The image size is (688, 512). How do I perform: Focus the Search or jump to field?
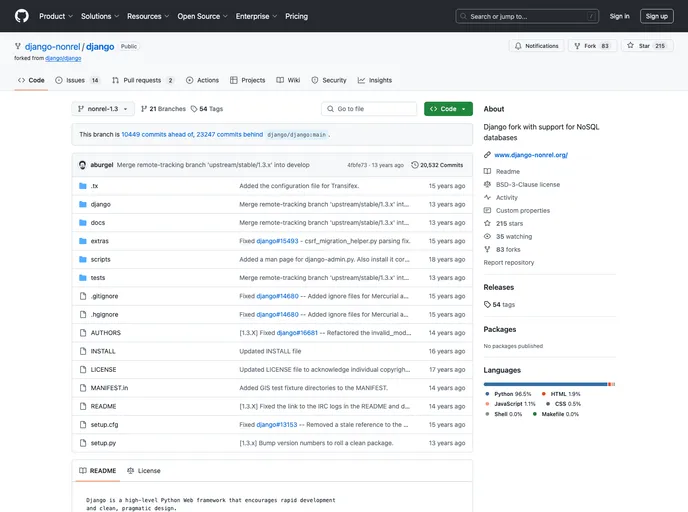click(527, 16)
